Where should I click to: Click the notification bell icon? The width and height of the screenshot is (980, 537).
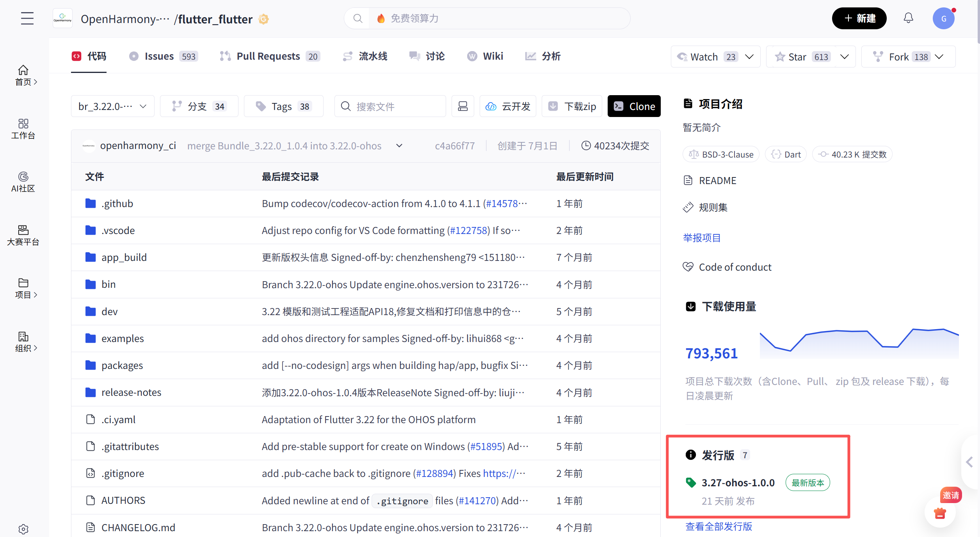tap(908, 18)
